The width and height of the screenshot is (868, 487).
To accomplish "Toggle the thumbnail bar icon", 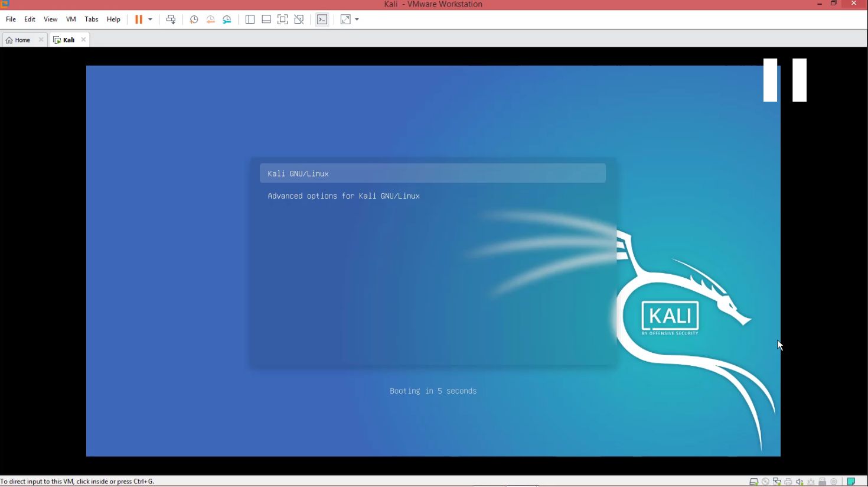I will pos(266,20).
